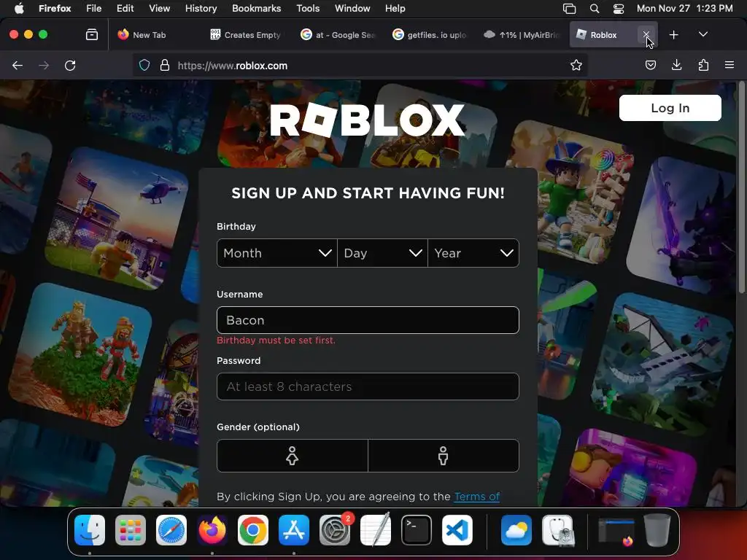
Task: Open Launchpad from the Dock
Action: [131, 530]
